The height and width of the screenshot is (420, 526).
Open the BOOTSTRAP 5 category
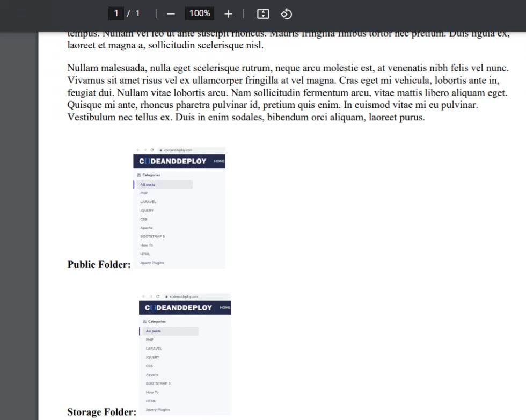click(153, 236)
